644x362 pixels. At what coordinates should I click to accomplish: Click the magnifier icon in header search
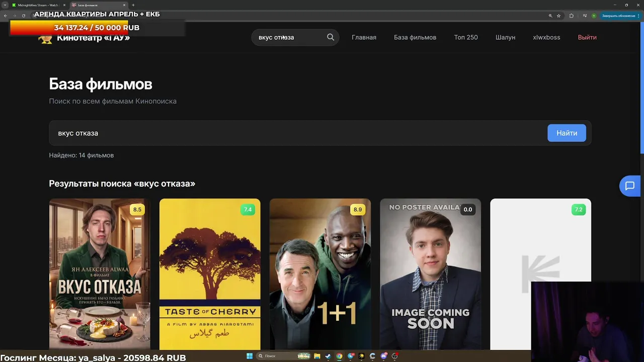click(331, 37)
